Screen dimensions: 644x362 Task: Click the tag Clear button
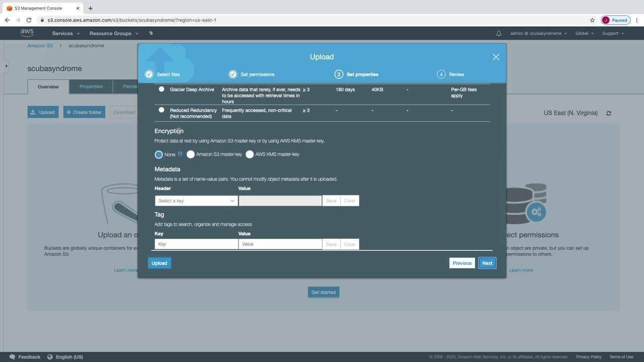click(350, 244)
